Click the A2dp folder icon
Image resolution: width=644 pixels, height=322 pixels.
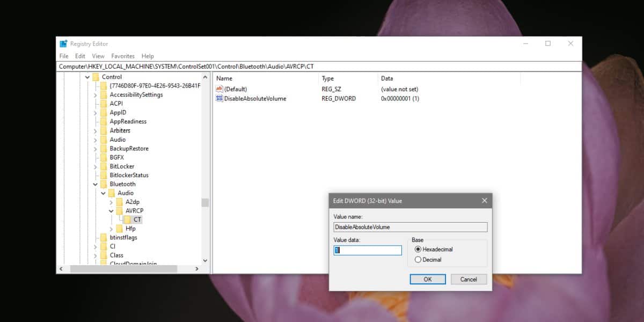[x=119, y=202]
